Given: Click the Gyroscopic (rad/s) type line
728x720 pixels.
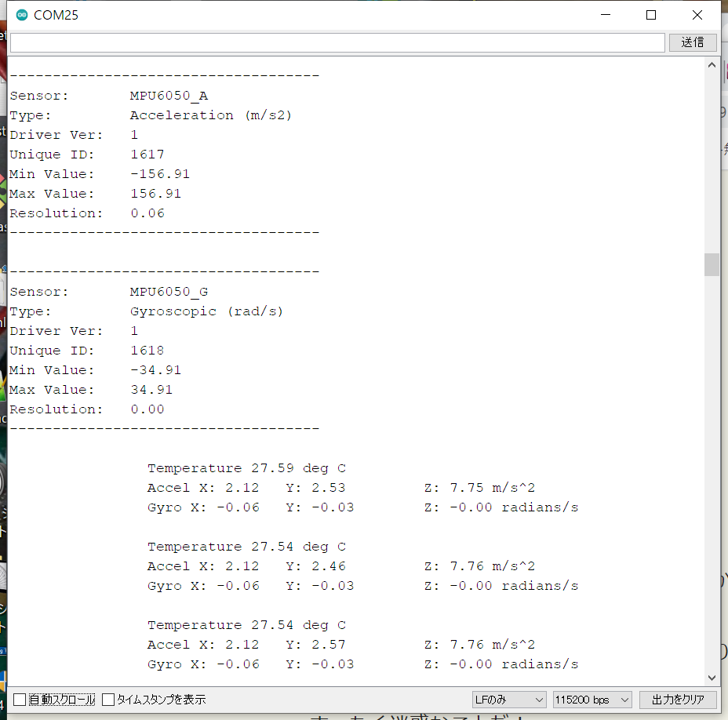Looking at the screenshot, I should pos(146,311).
